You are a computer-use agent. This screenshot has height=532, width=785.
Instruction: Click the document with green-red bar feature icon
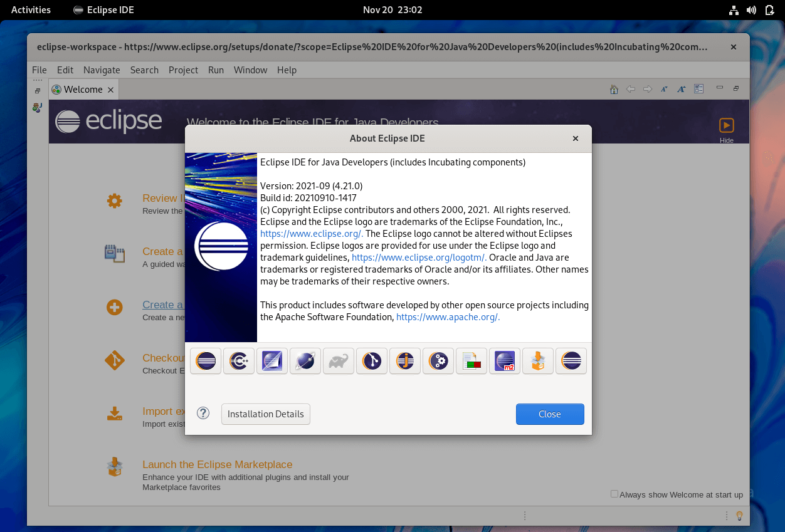coord(472,361)
